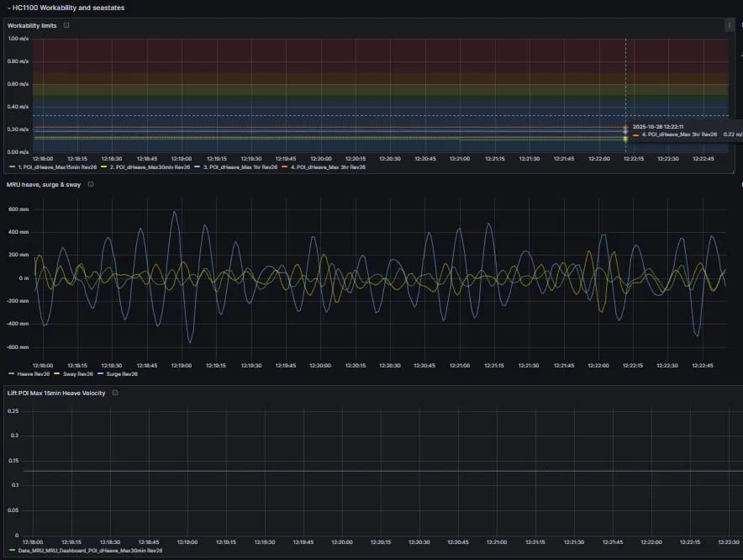
Task: Toggle the Data_MRU_MRU_Dashboard_POI_dHeave_Max30min legend entry
Action: (x=88, y=551)
